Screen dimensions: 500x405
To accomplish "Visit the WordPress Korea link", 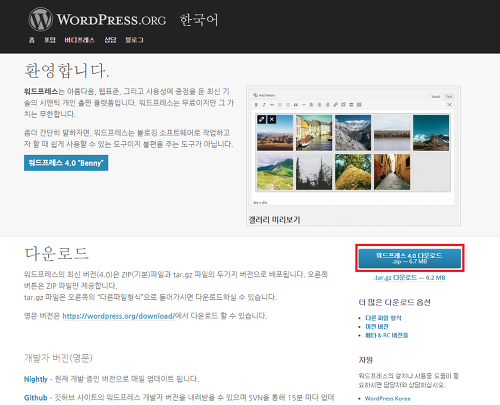I will pyautogui.click(x=387, y=398).
